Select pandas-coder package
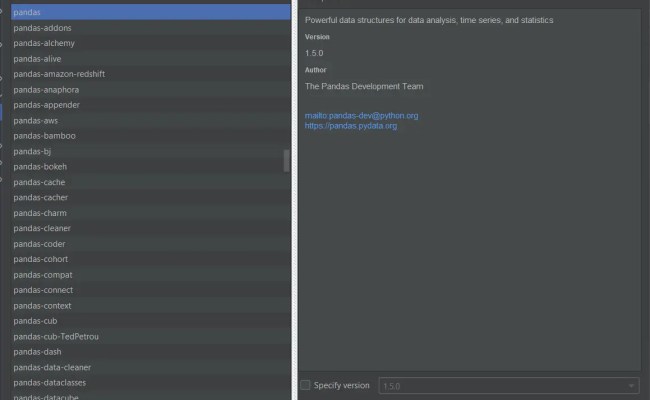This screenshot has height=400, width=650. (150, 244)
